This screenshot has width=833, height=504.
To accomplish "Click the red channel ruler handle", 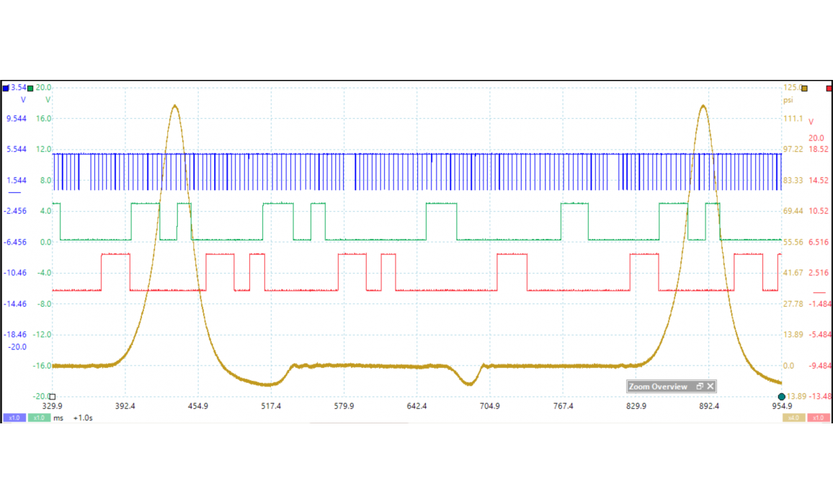I will (829, 88).
